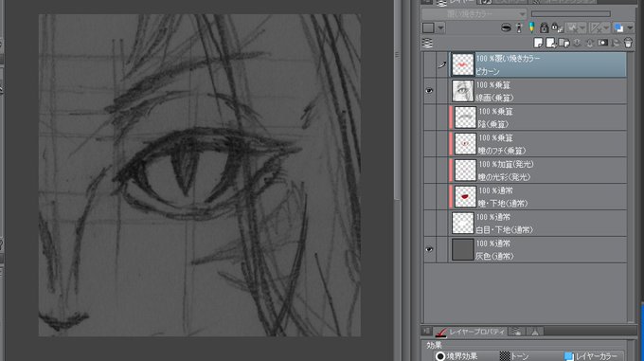Toggle clip to layer below icon
The image size is (644, 361).
pyautogui.click(x=506, y=27)
